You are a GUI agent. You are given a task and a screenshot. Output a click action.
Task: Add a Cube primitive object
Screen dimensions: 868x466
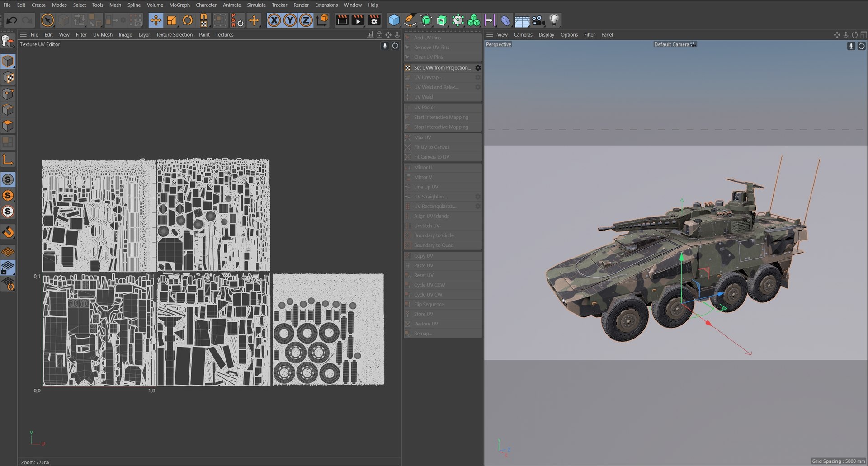click(394, 20)
